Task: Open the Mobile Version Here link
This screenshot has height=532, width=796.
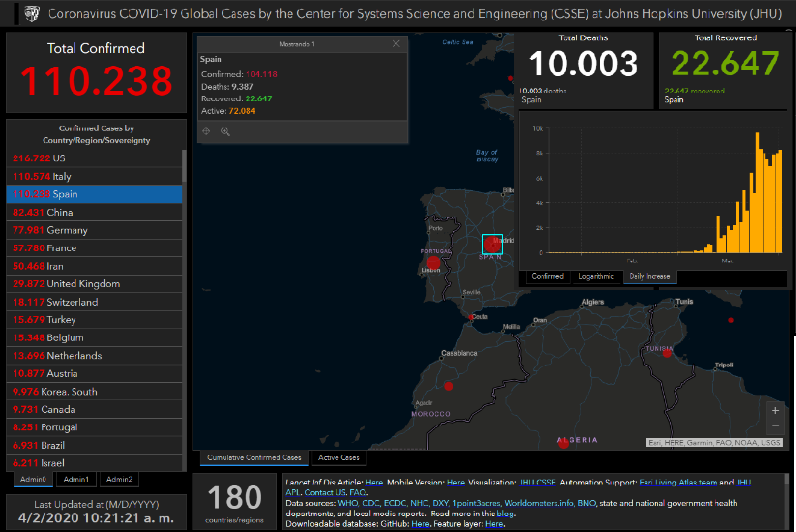Action: point(455,483)
